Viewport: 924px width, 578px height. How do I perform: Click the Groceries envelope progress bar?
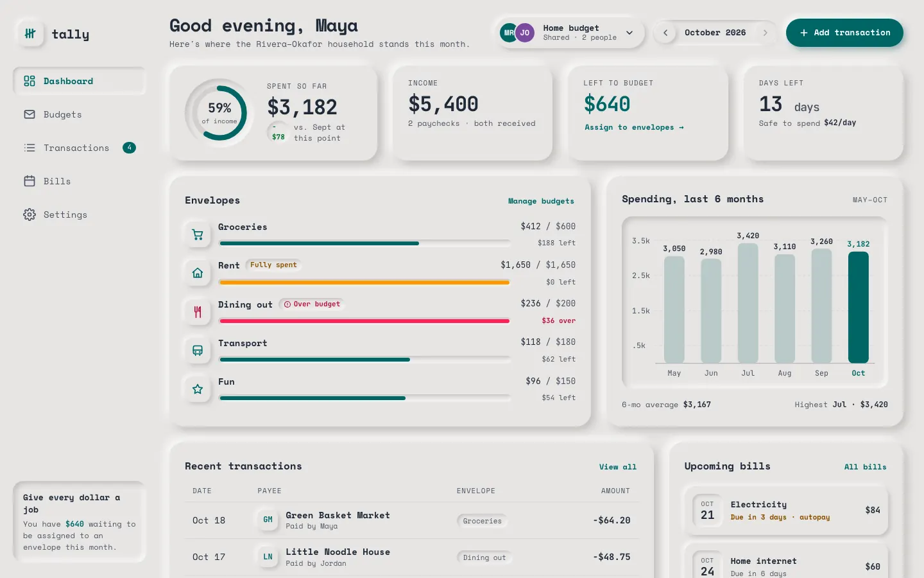coord(364,243)
